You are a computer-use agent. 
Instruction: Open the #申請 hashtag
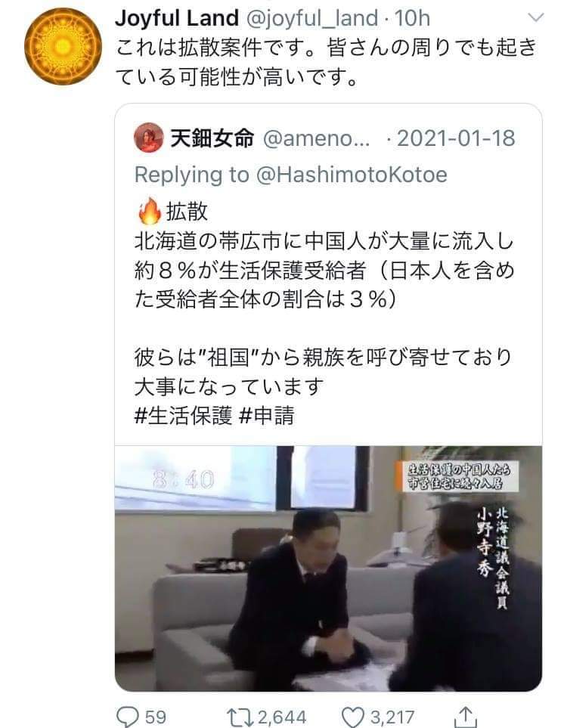coord(266,416)
